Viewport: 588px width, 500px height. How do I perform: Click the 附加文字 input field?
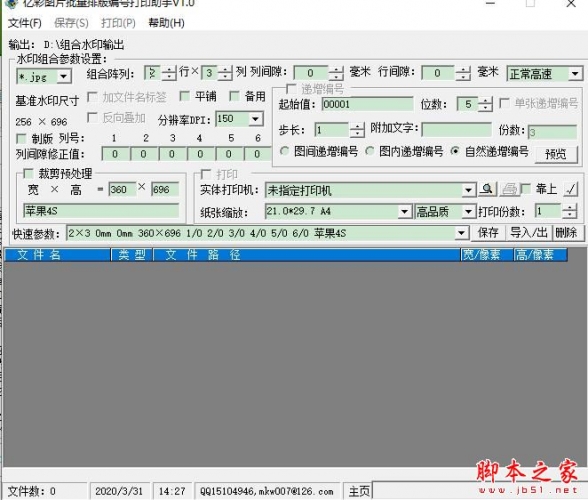tap(456, 129)
